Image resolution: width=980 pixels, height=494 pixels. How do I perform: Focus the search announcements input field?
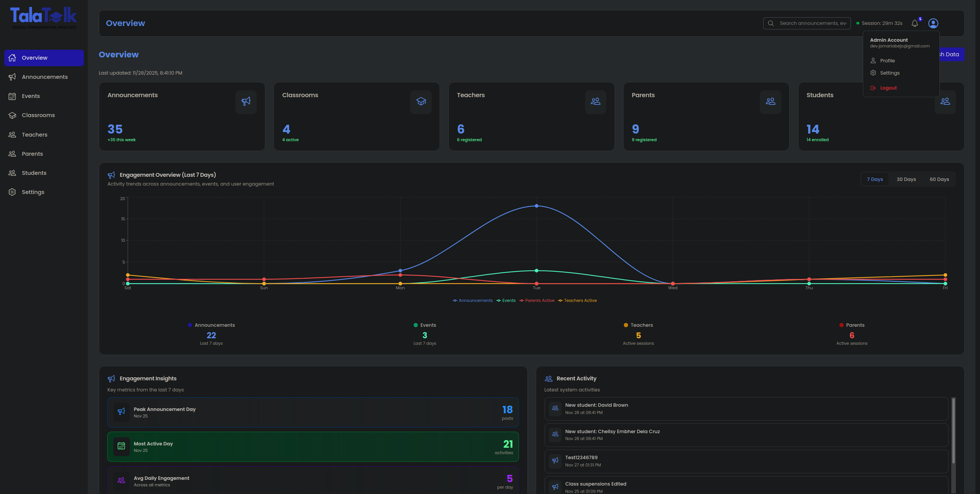tap(812, 23)
